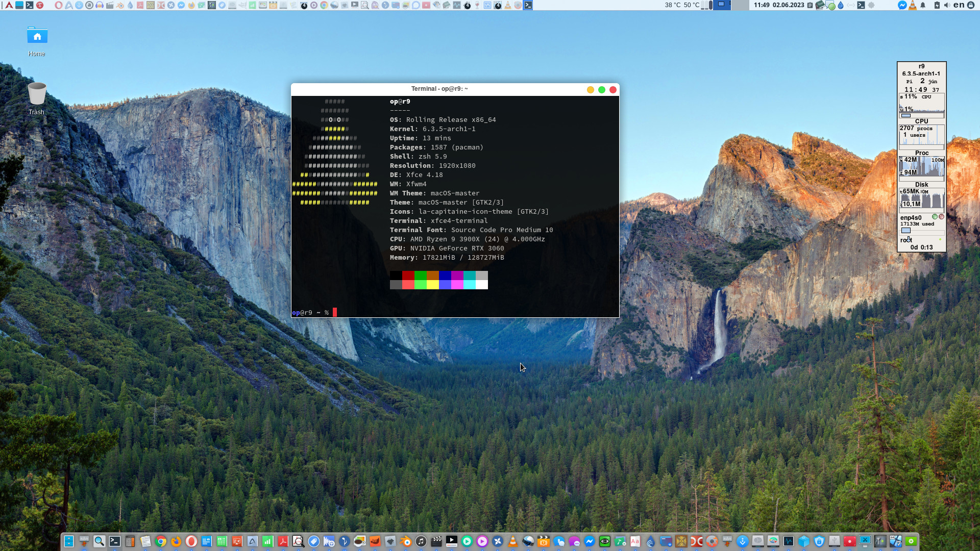Open the notification bell in the top panel
This screenshot has width=980, height=551.
point(923,5)
